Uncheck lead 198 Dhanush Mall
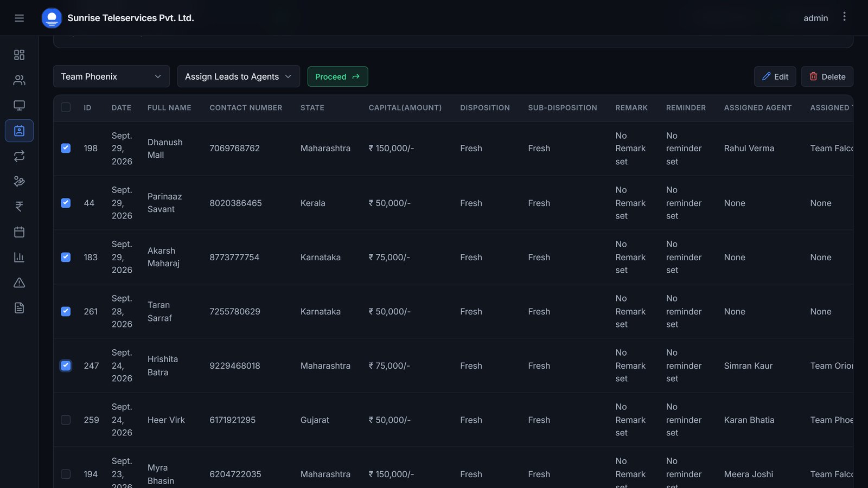 tap(66, 148)
